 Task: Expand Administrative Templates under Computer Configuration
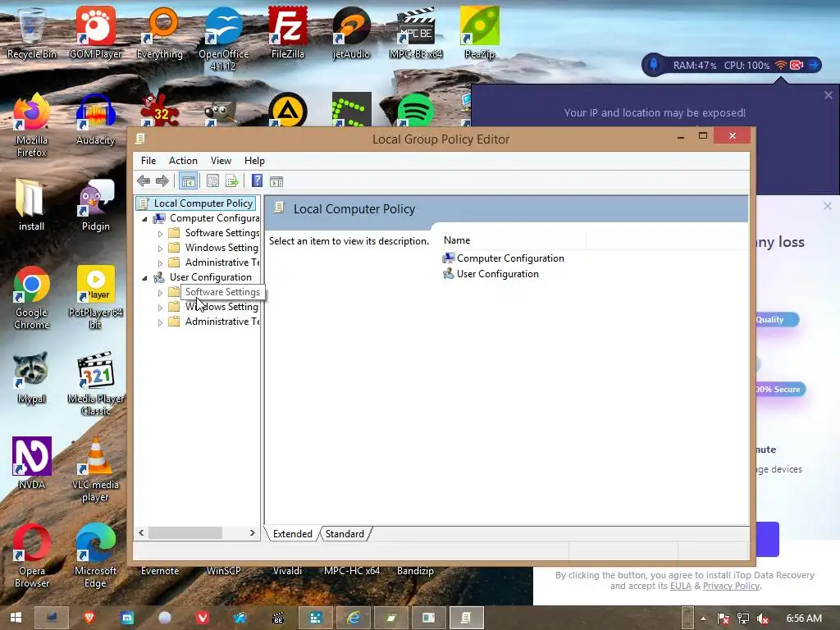(x=160, y=263)
